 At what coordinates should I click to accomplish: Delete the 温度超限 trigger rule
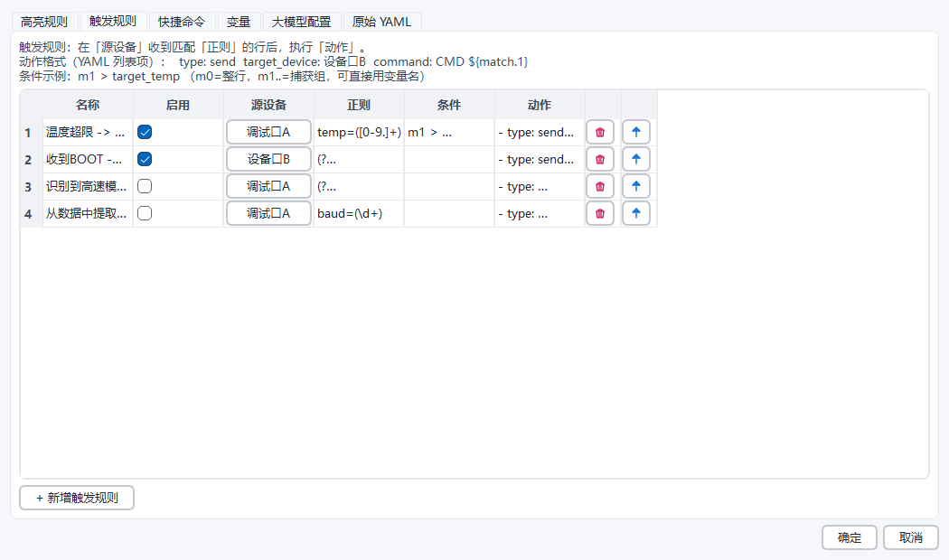[600, 132]
